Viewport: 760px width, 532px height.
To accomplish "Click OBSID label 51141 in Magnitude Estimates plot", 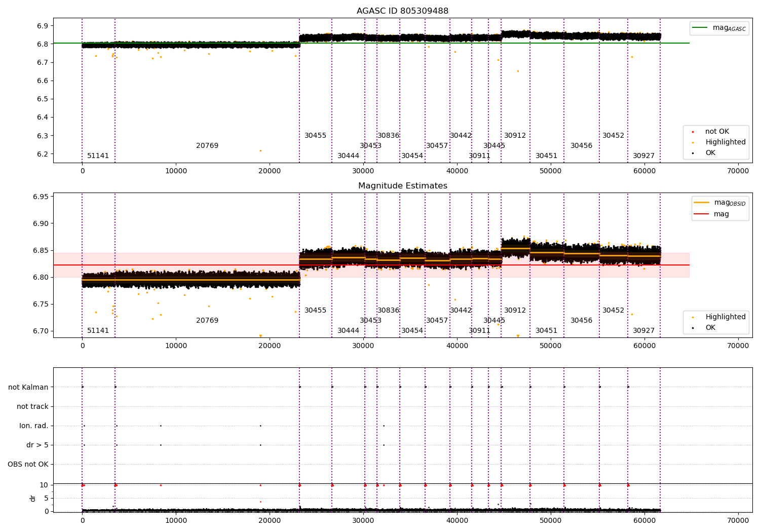I will pyautogui.click(x=98, y=331).
